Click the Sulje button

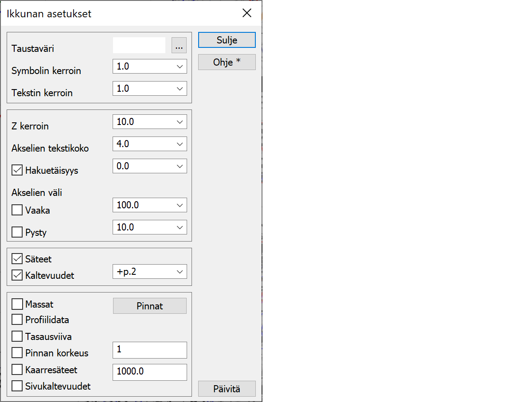click(227, 40)
